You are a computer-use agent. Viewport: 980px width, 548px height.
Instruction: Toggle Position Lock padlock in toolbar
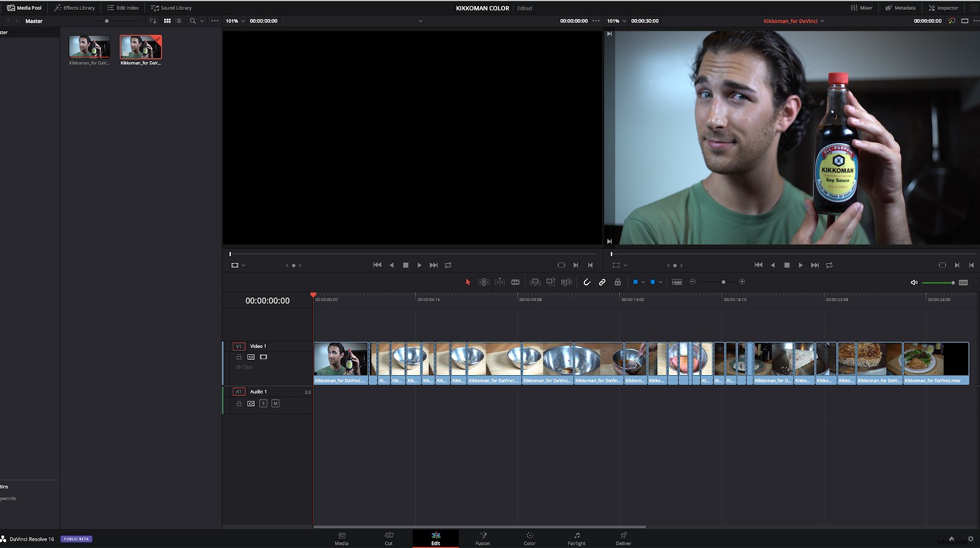[617, 282]
